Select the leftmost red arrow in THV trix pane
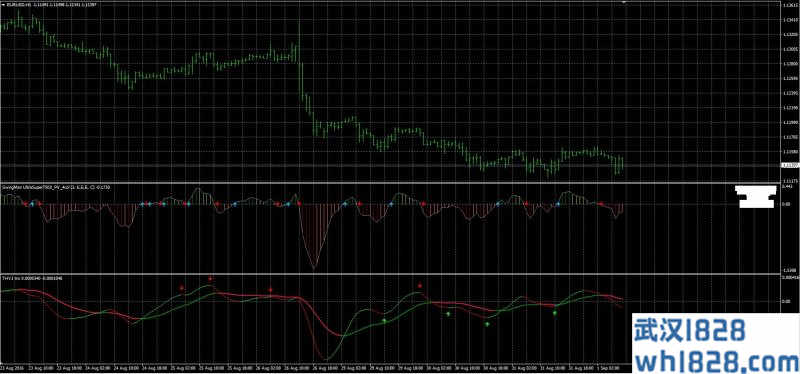This screenshot has height=374, width=800. click(x=182, y=288)
